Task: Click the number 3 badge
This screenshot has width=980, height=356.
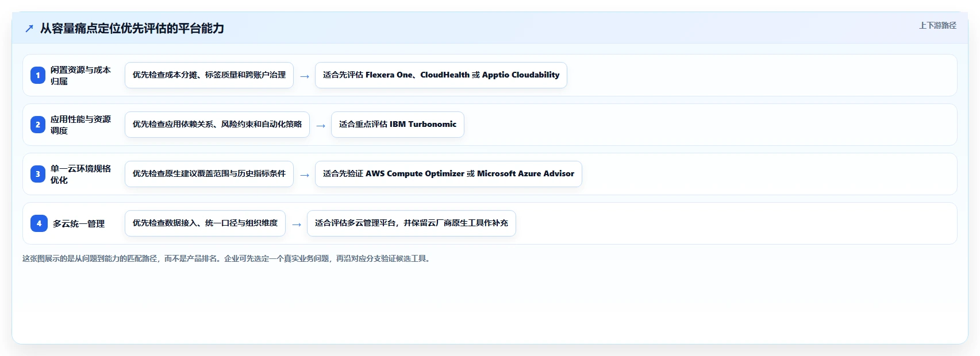Action: click(38, 174)
